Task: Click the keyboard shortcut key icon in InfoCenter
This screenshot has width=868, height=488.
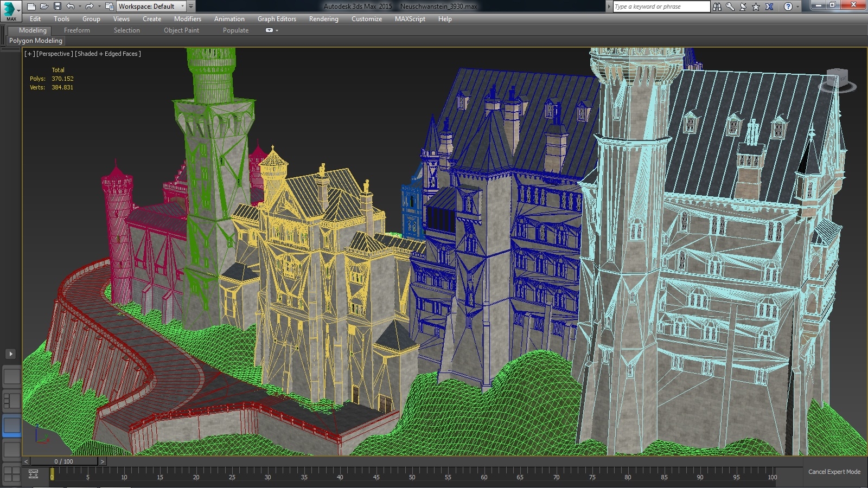Action: coord(730,6)
